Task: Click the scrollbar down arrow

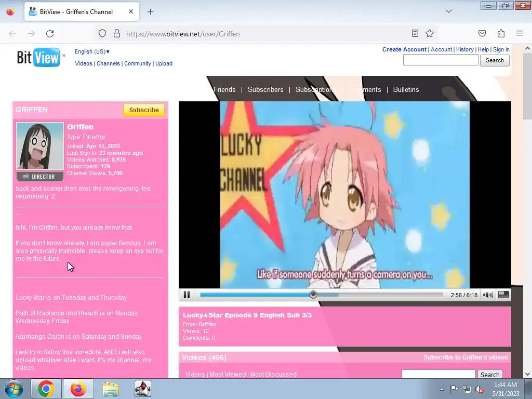Action: pos(527,374)
